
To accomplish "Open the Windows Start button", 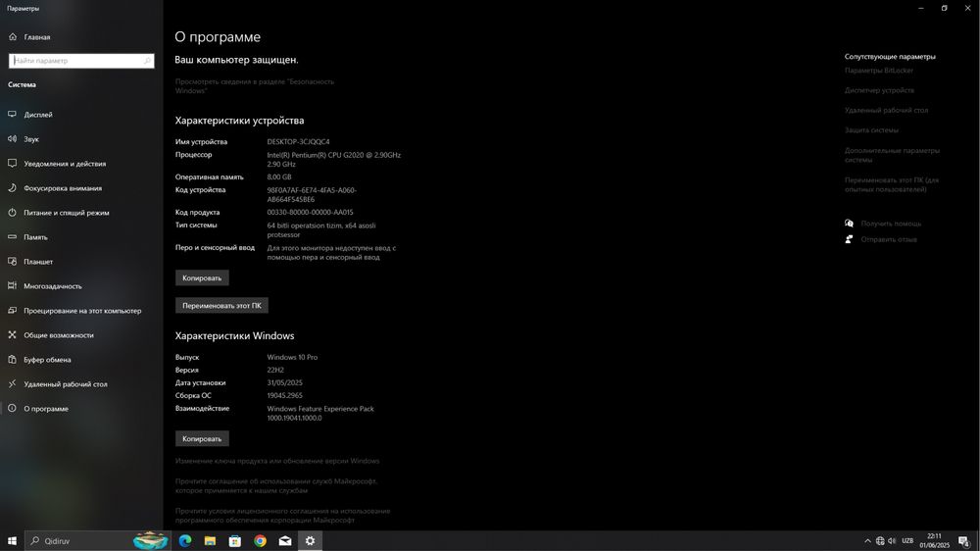I will click(x=12, y=541).
